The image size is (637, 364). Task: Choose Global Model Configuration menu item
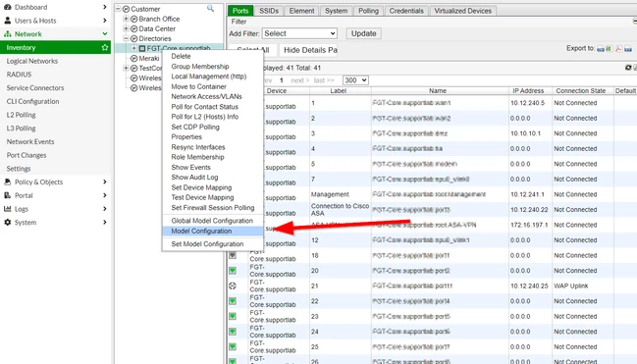pyautogui.click(x=212, y=221)
